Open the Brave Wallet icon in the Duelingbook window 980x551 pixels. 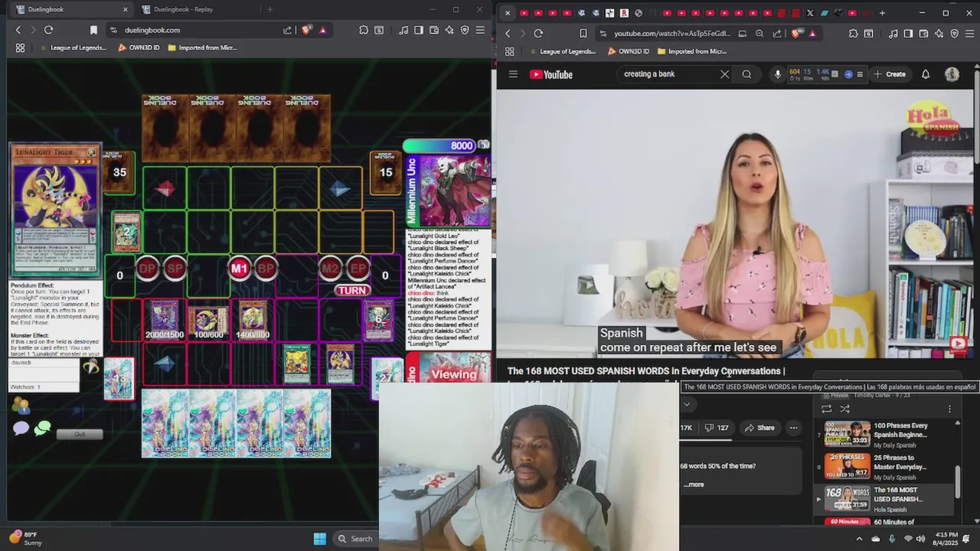(x=434, y=30)
